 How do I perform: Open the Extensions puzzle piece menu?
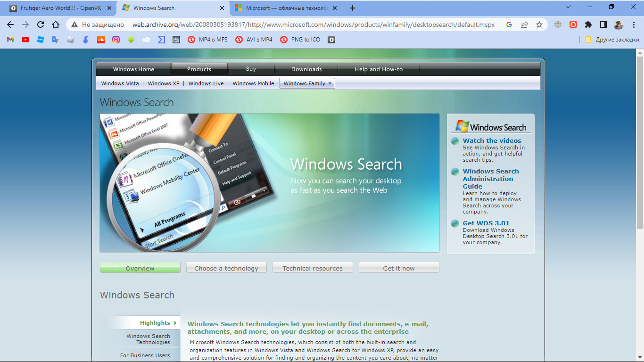[x=588, y=25]
